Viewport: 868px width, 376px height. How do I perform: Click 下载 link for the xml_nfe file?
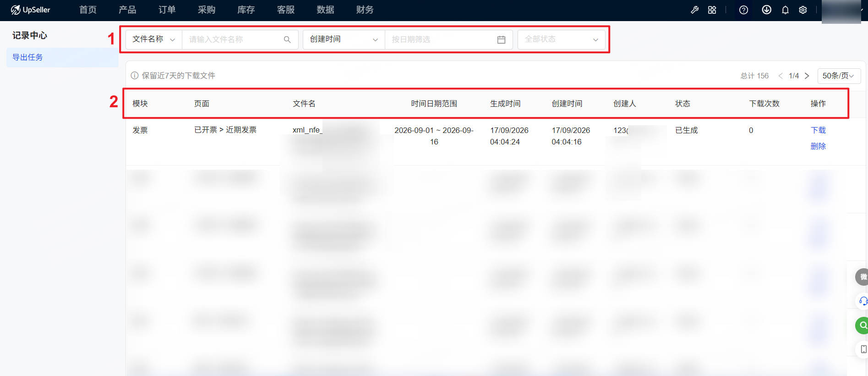818,130
